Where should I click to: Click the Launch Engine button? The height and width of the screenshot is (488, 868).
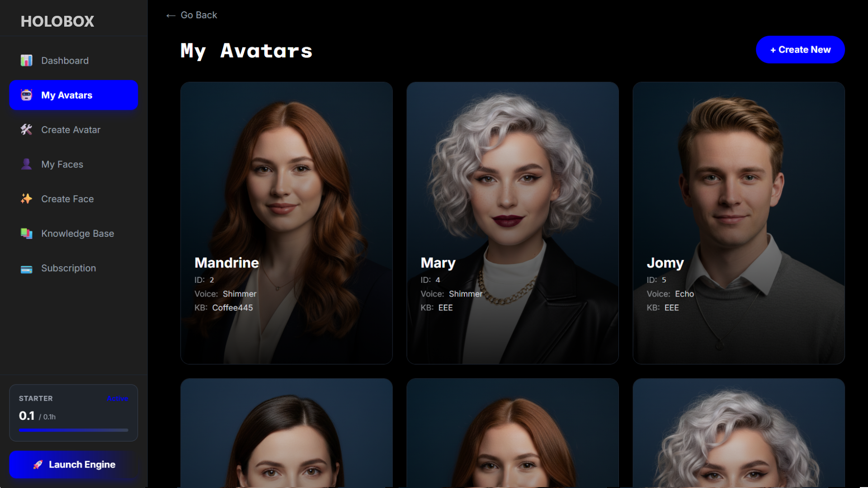74,465
